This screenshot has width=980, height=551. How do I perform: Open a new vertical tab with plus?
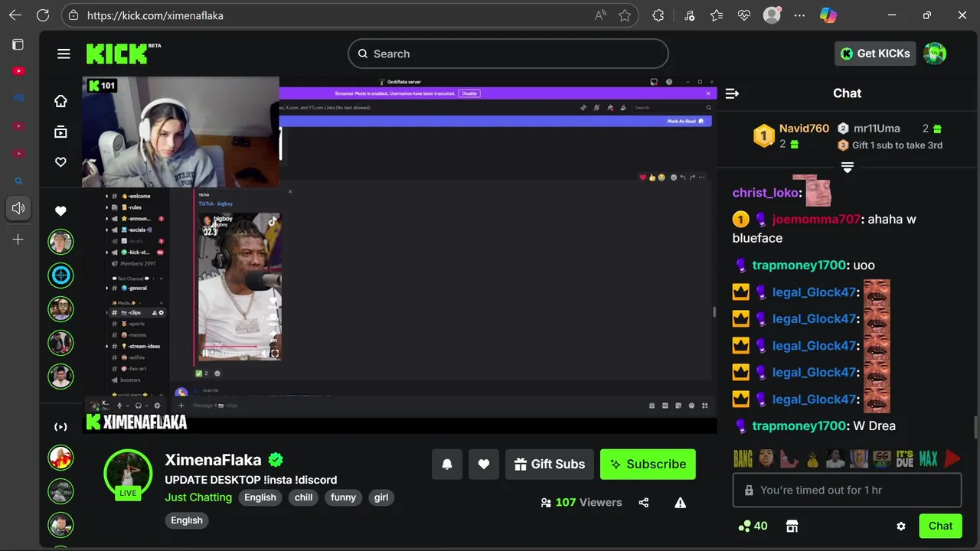(x=18, y=240)
